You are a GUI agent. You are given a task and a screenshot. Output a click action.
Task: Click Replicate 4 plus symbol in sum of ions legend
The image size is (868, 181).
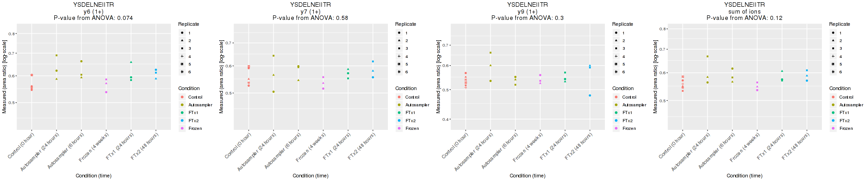833,57
